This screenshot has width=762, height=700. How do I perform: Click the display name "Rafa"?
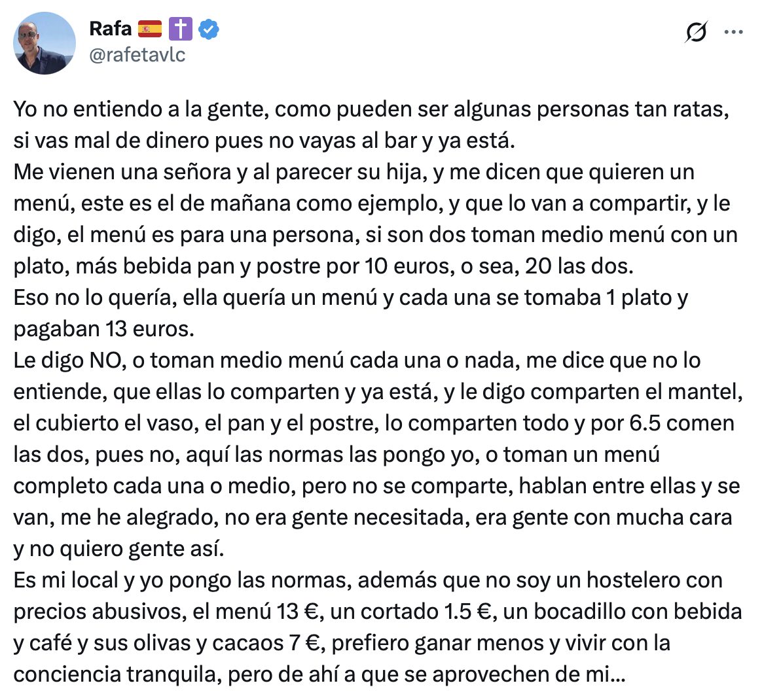[x=110, y=29]
